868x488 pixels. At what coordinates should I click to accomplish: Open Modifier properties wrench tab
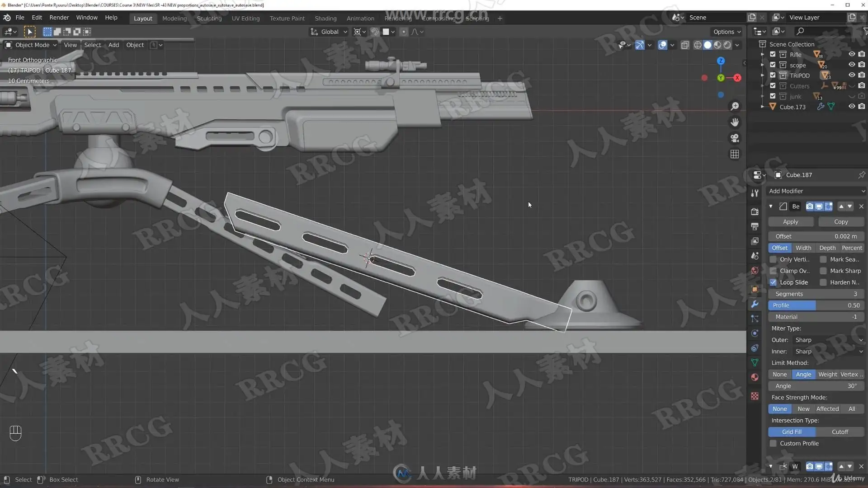[755, 304]
